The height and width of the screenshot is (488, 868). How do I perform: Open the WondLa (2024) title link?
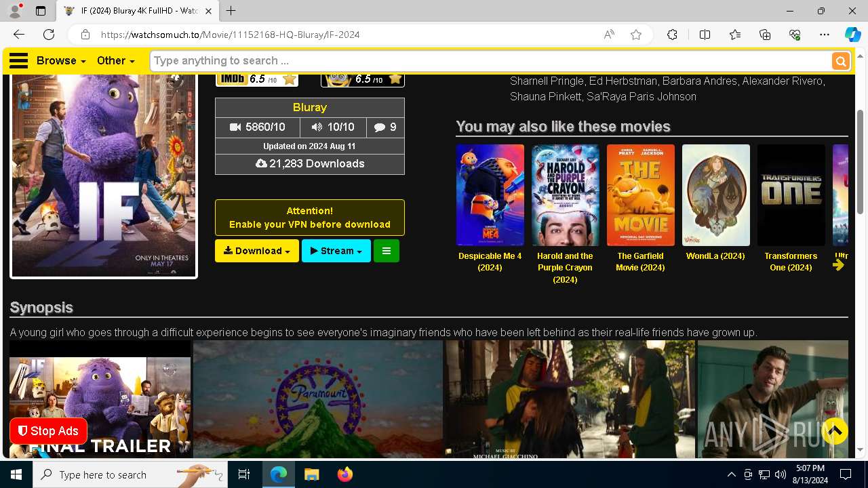point(715,256)
